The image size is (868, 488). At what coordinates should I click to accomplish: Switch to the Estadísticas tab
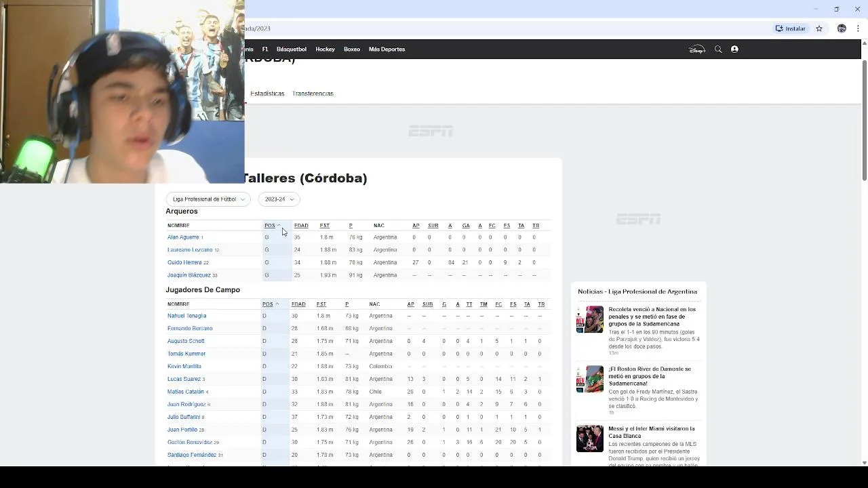point(267,94)
